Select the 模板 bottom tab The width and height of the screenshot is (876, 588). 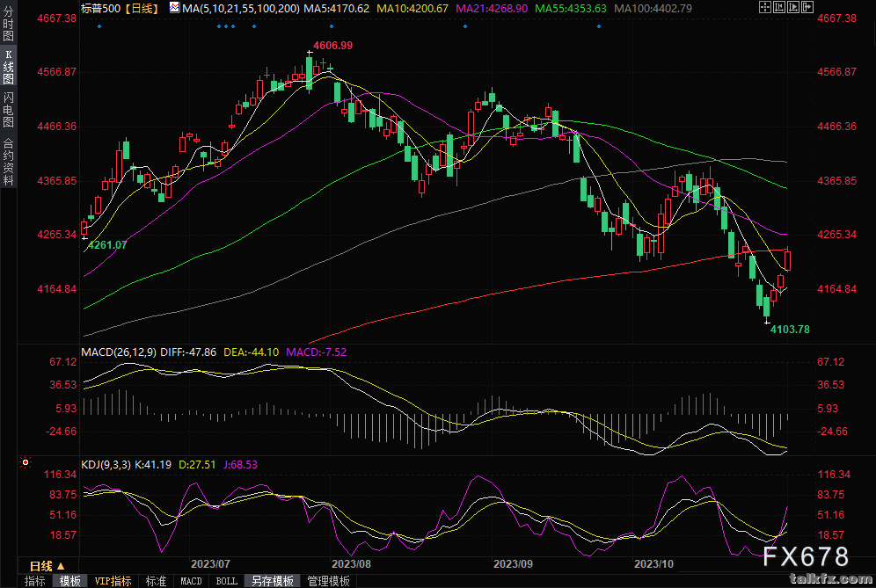(69, 581)
